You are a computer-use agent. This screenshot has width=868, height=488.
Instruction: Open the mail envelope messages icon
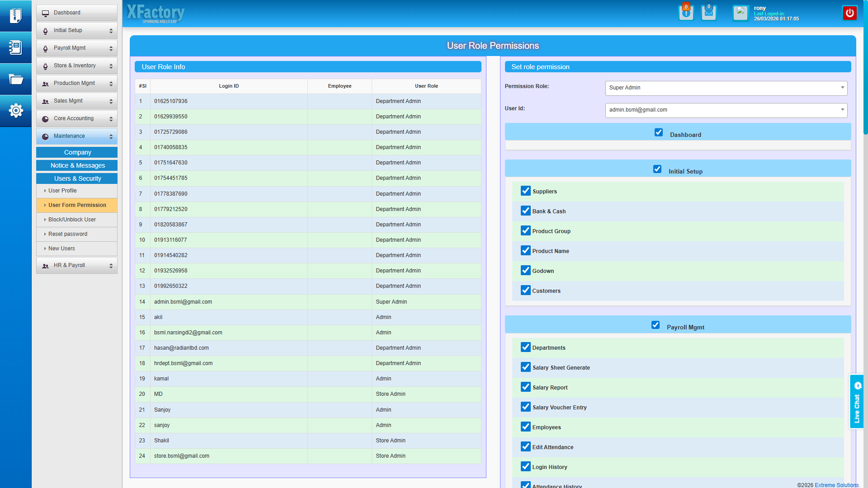(x=708, y=13)
